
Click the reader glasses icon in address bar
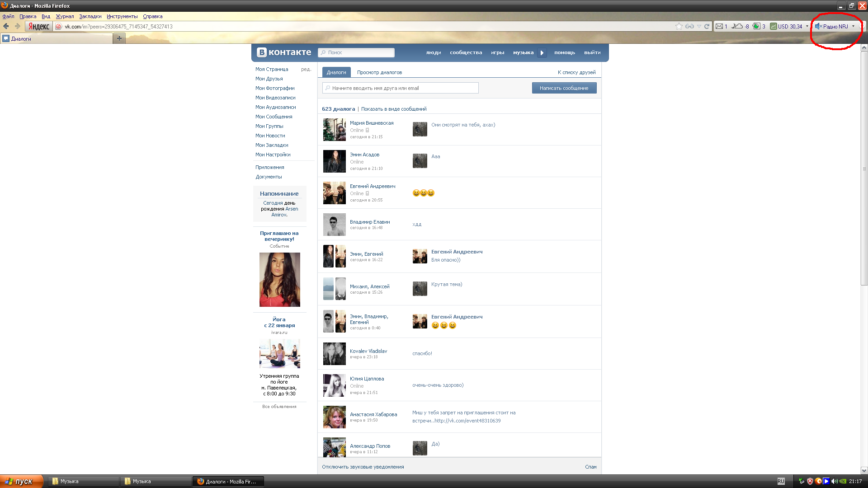coord(689,27)
